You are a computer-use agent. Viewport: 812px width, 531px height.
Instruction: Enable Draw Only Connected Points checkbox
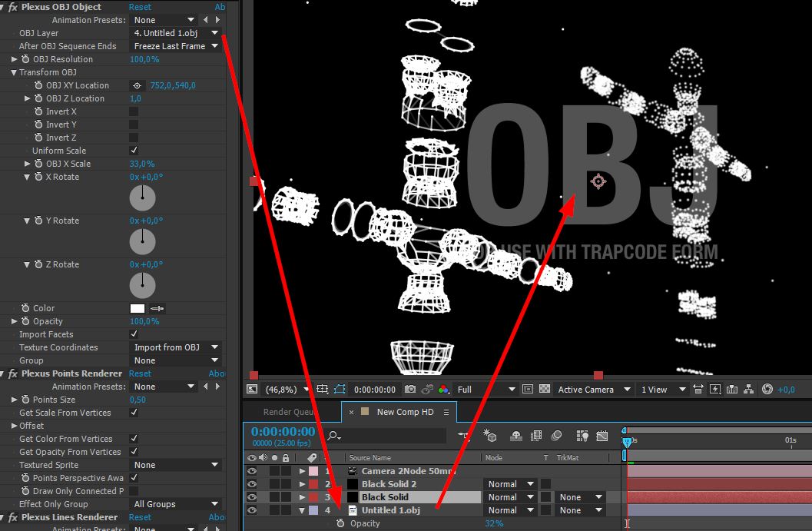134,490
